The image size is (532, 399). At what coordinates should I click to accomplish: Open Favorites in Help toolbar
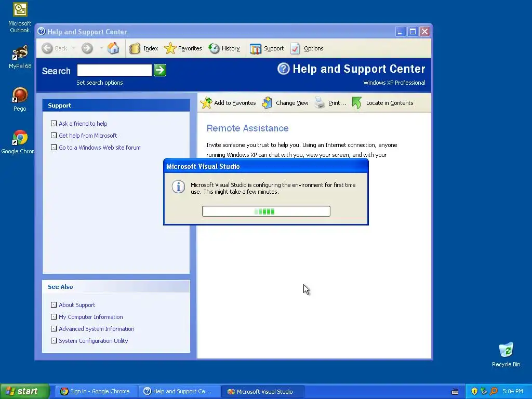pos(183,48)
